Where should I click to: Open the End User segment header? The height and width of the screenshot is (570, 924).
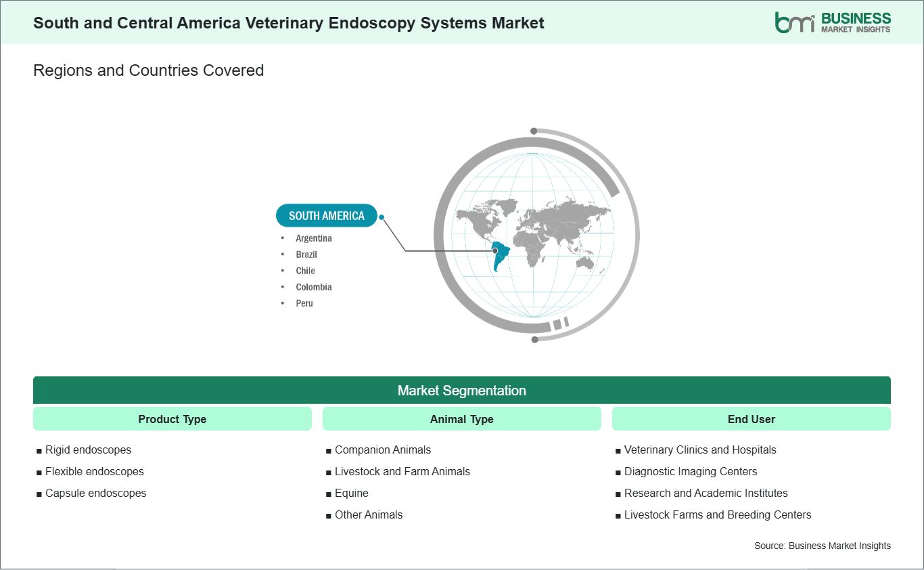click(x=752, y=419)
